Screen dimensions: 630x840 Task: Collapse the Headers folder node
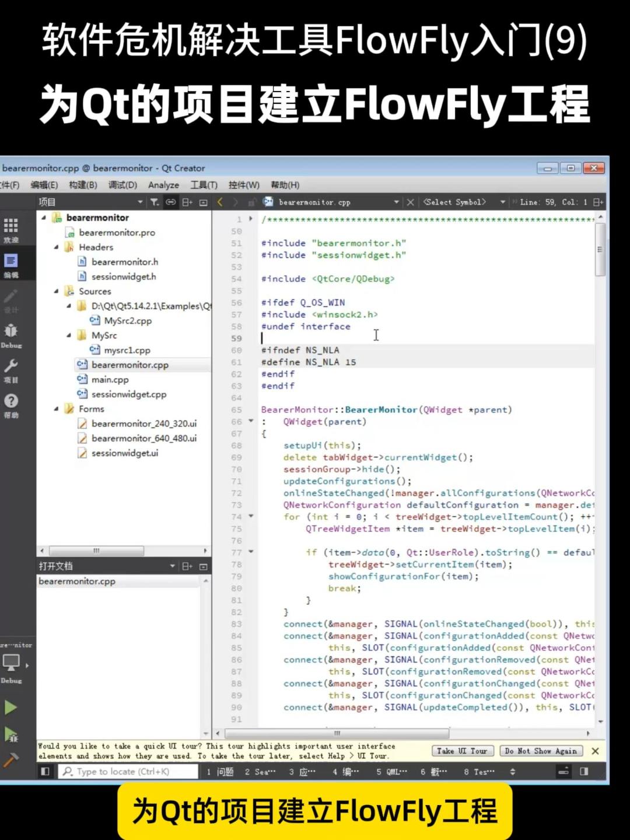[x=57, y=247]
